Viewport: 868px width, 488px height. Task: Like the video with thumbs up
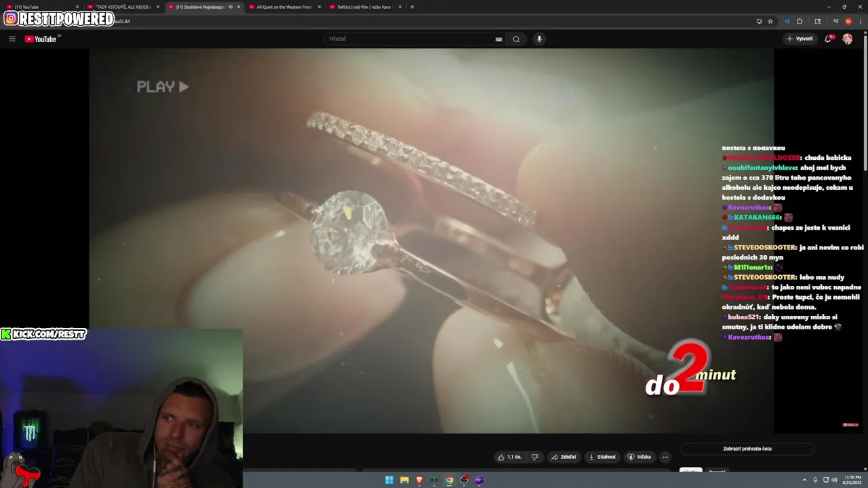pos(509,457)
